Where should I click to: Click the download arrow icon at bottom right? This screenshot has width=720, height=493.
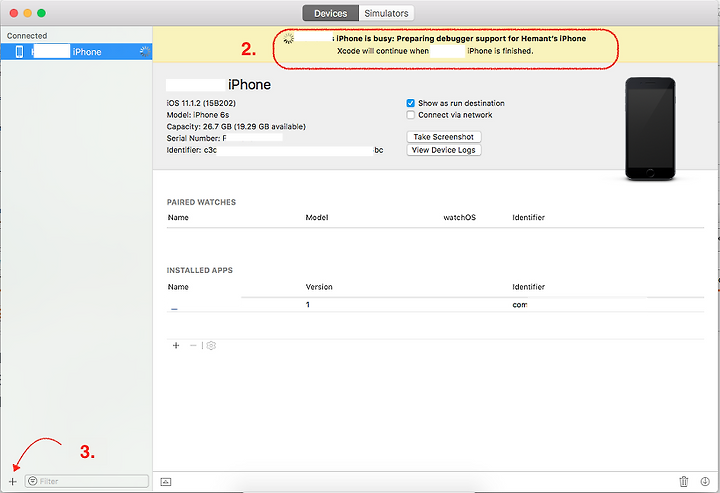pyautogui.click(x=705, y=482)
